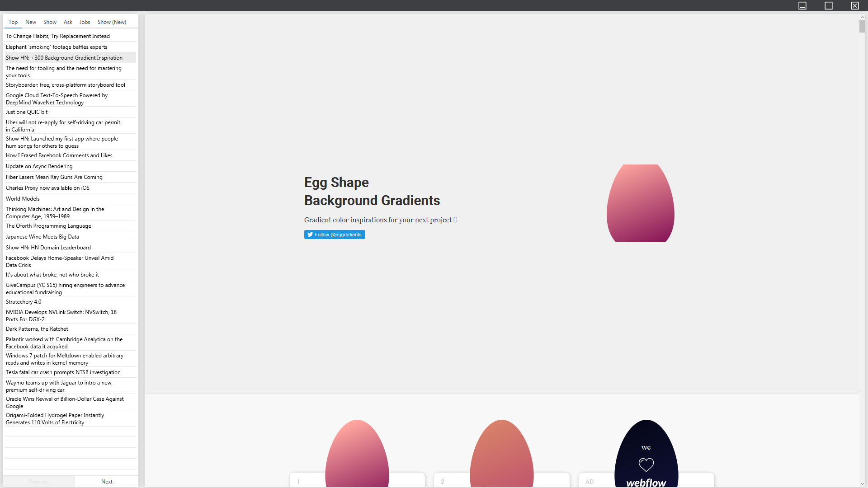This screenshot has width=868, height=488.
Task: Click the restore window icon in the title bar
Action: (x=829, y=6)
